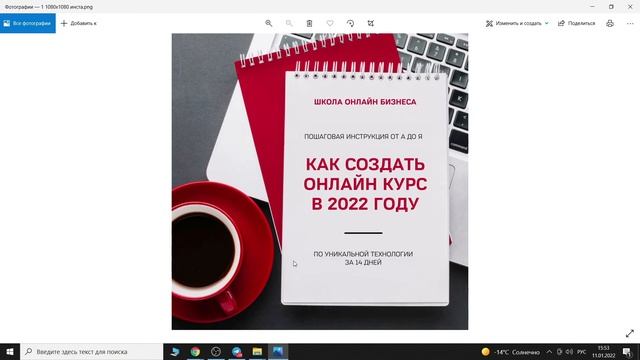Image resolution: width=640 pixels, height=360 pixels.
Task: Zoom in with the magnifier plus icon
Action: [x=269, y=23]
